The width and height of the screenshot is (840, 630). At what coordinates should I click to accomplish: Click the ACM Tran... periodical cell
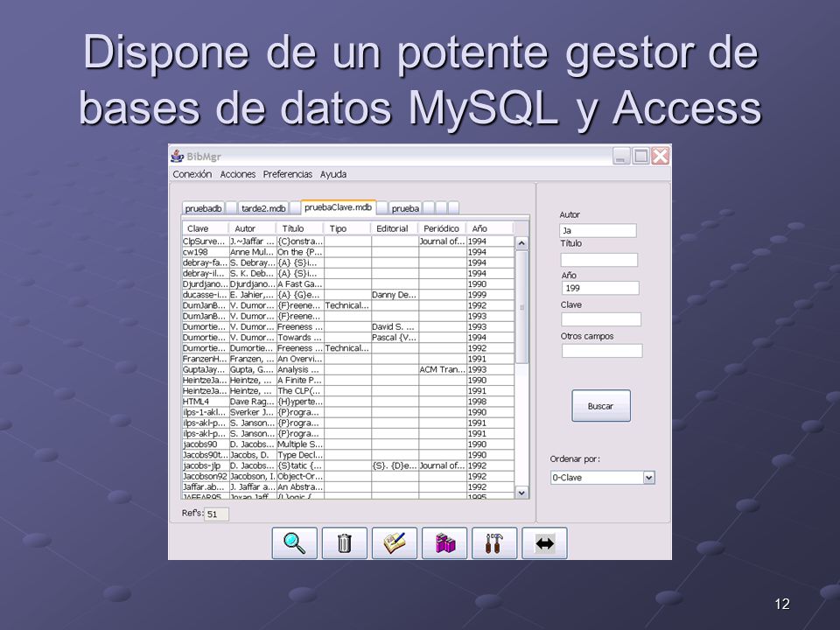click(x=443, y=369)
